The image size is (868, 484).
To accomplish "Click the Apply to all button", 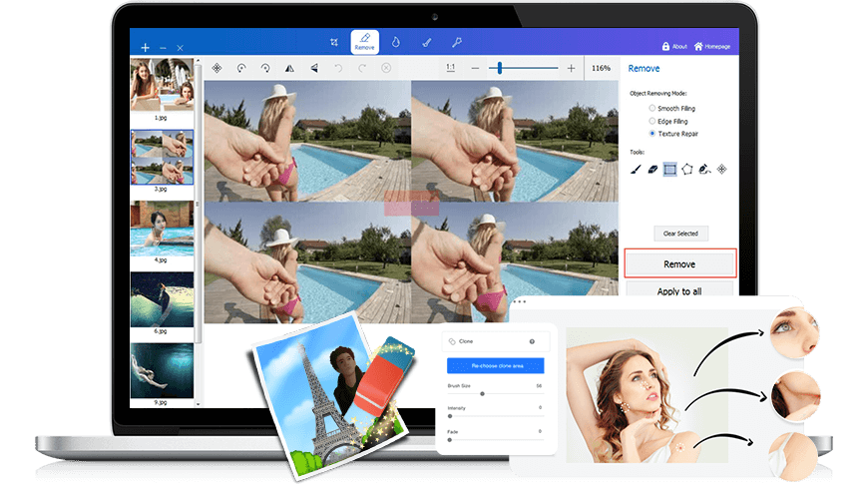I will (x=679, y=289).
